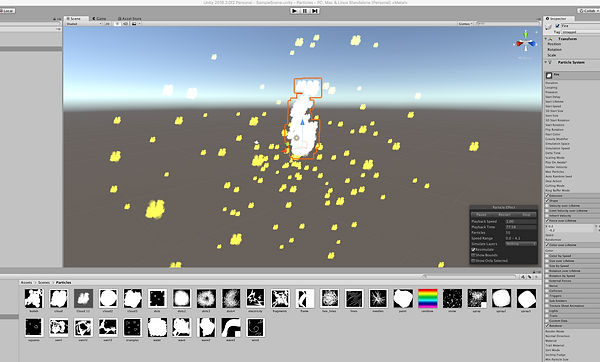Toggle the Shape module checkbox
Image resolution: width=600 pixels, height=362 pixels.
(x=547, y=201)
